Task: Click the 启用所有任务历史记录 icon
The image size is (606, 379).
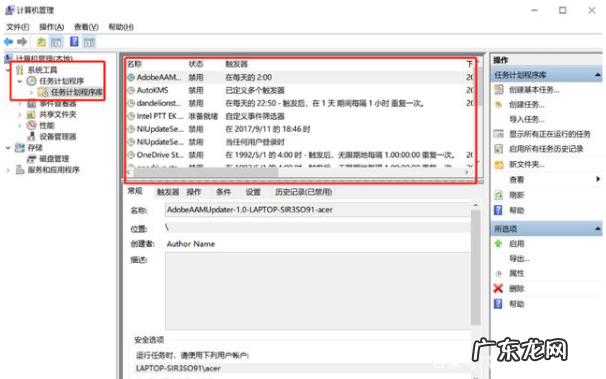Action: point(499,149)
